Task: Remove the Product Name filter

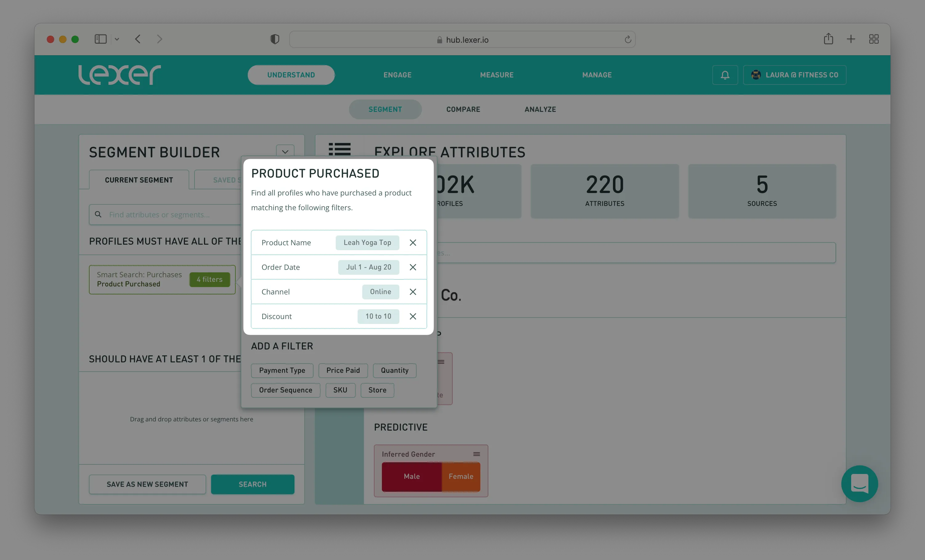Action: (x=413, y=243)
